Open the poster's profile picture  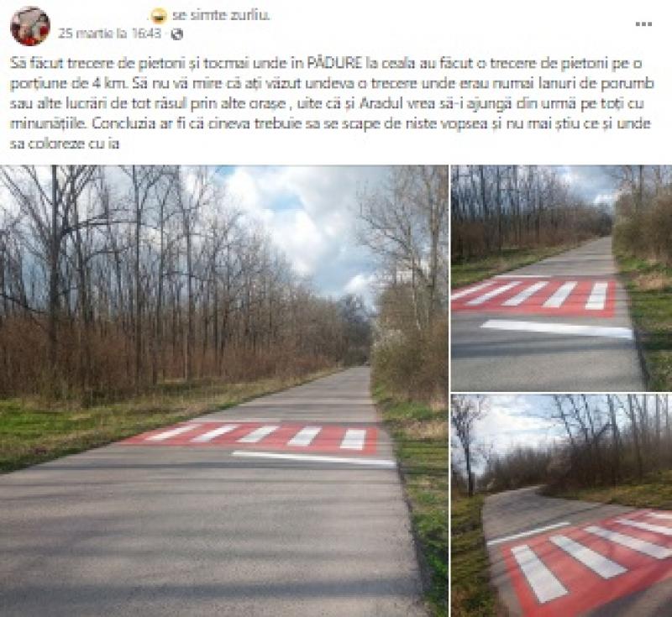[x=30, y=26]
